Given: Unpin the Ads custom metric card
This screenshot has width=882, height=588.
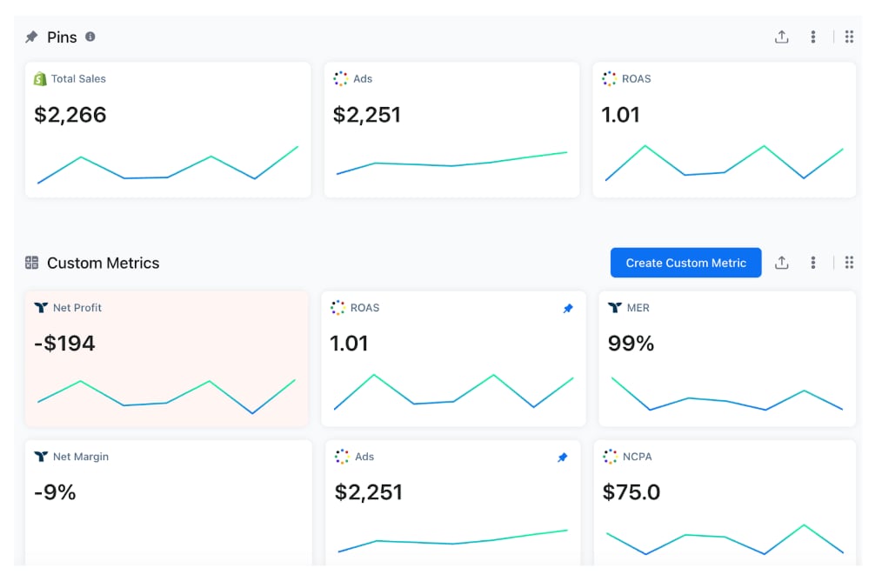Looking at the screenshot, I should coord(562,458).
